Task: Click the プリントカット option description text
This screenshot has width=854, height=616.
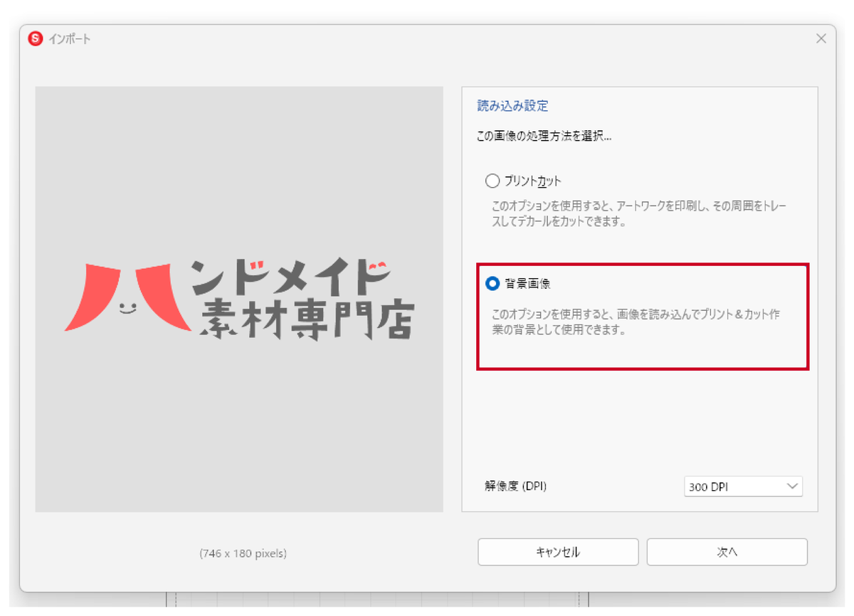Action: point(640,213)
